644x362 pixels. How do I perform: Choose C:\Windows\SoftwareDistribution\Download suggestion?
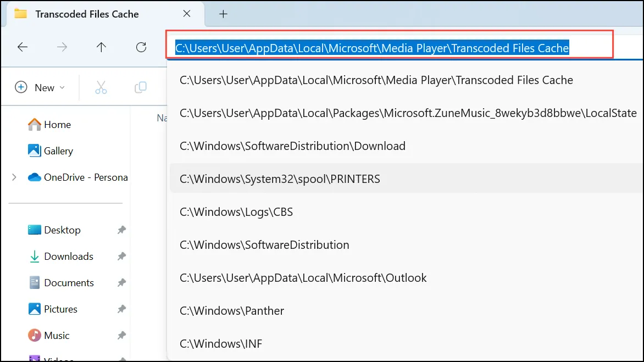406,146
